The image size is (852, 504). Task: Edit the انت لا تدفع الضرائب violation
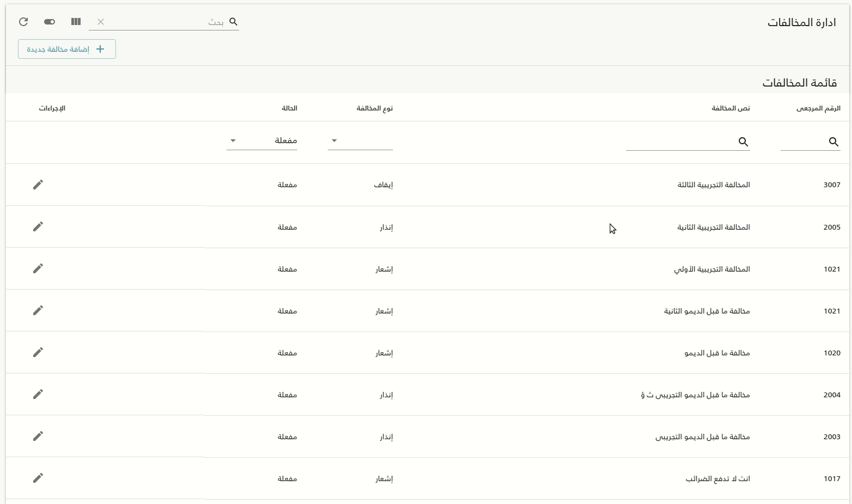(x=38, y=478)
